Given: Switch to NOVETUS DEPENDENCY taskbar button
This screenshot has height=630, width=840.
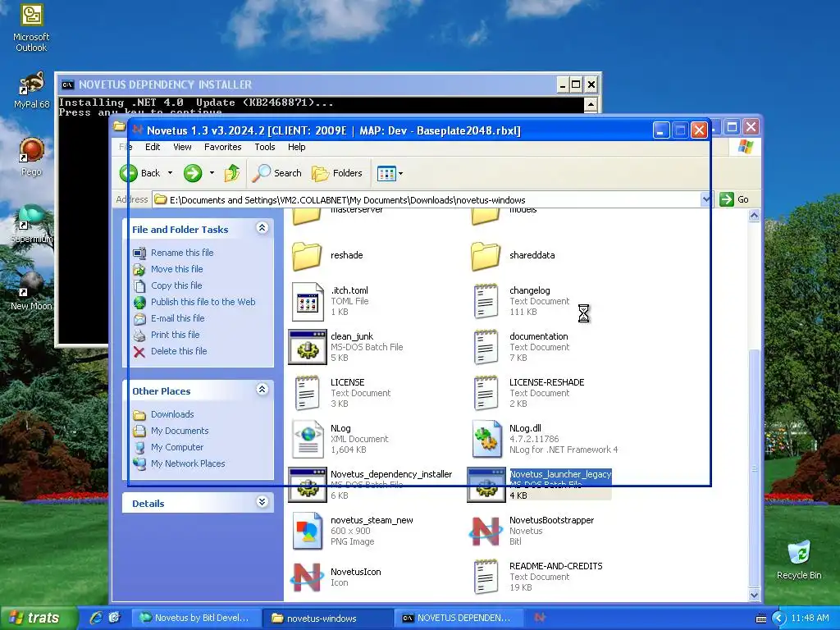Looking at the screenshot, I should click(459, 618).
